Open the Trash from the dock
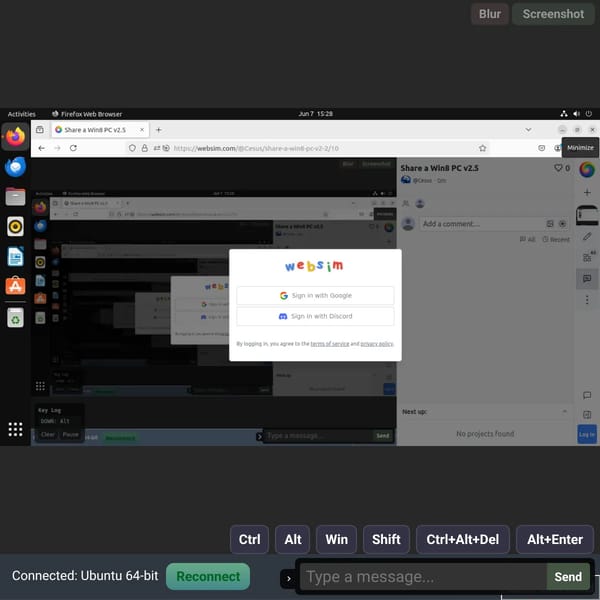This screenshot has width=600, height=600. tap(15, 317)
